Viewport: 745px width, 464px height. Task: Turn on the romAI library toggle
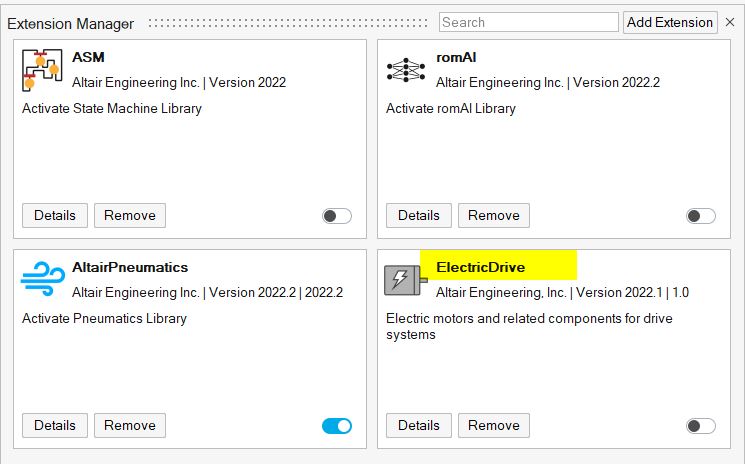701,216
